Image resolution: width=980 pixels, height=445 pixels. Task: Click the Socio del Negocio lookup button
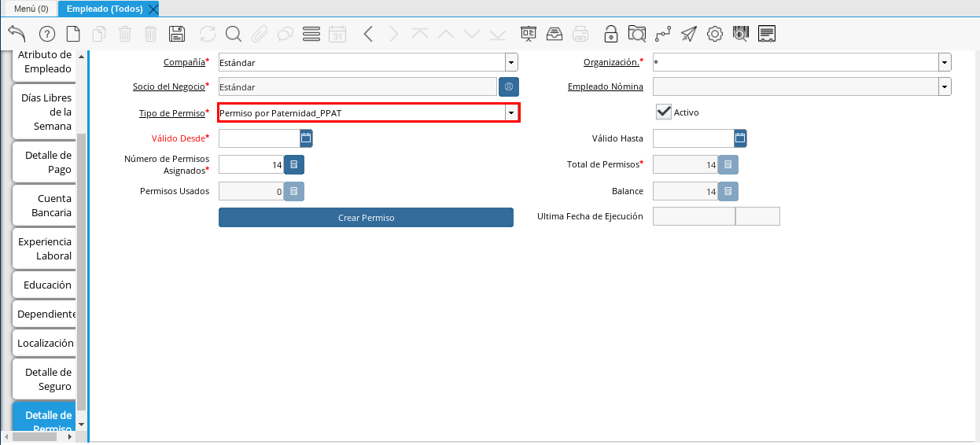(509, 86)
